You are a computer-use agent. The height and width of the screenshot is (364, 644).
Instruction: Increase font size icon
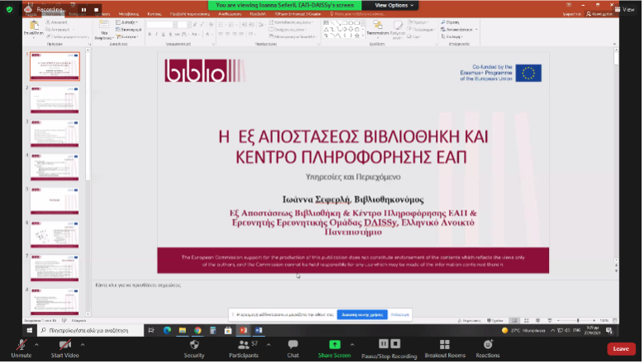point(195,25)
